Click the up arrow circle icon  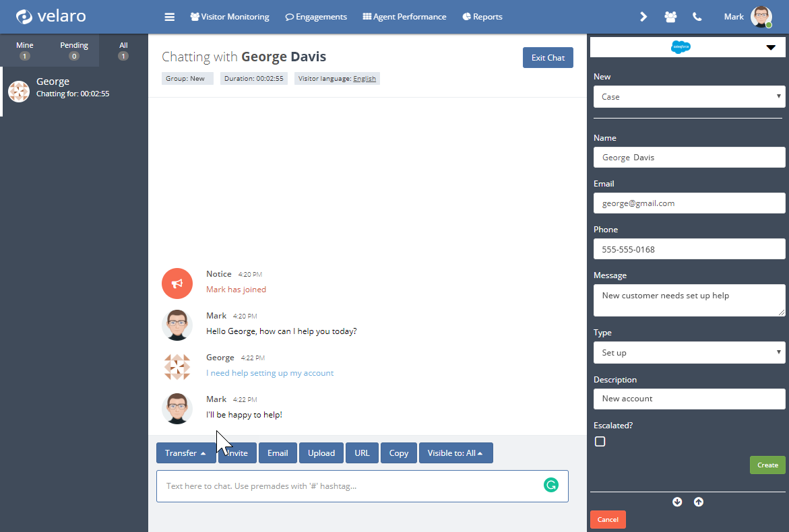(699, 502)
